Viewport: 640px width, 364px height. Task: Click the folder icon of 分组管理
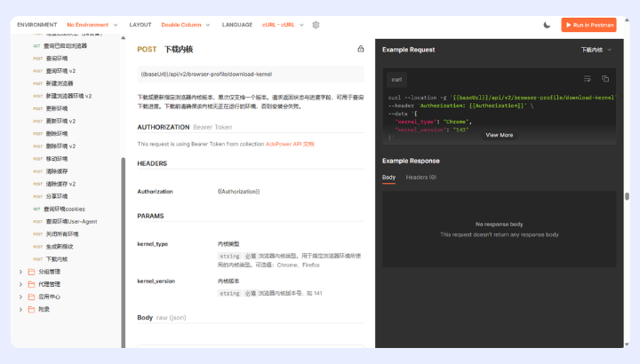click(x=31, y=272)
